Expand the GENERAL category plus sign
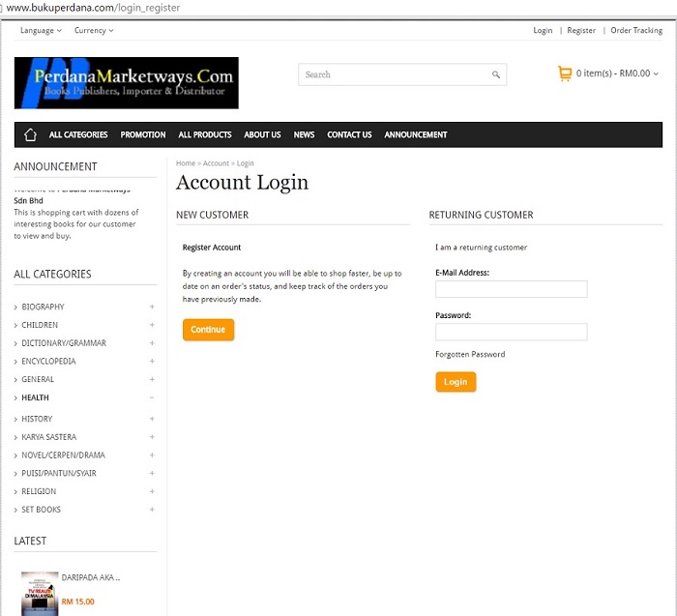 [x=152, y=379]
